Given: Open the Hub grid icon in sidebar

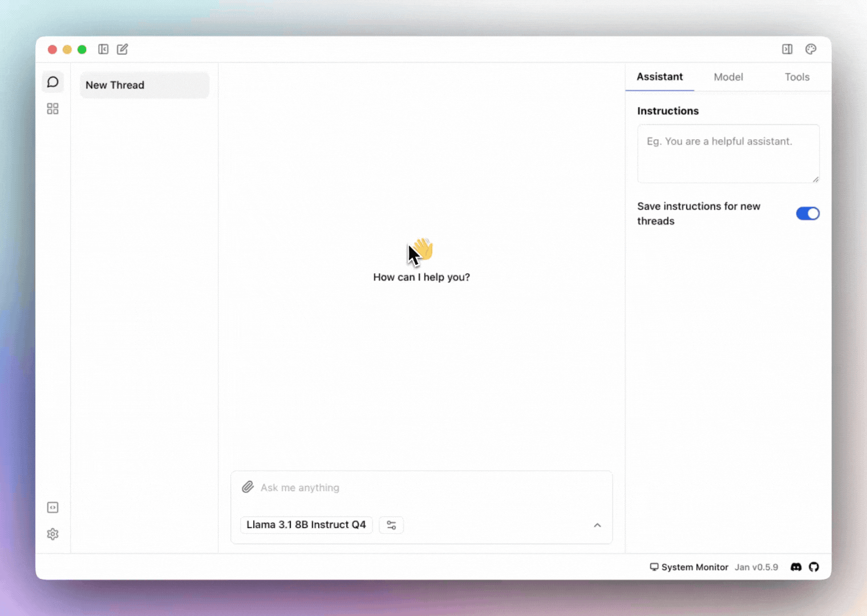Looking at the screenshot, I should coord(52,109).
